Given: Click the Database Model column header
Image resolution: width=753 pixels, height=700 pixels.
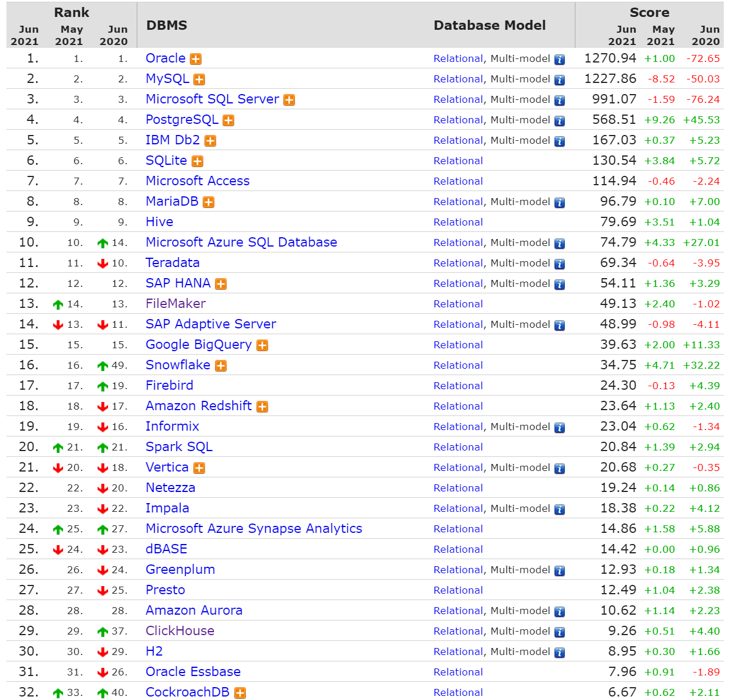Looking at the screenshot, I should (490, 25).
